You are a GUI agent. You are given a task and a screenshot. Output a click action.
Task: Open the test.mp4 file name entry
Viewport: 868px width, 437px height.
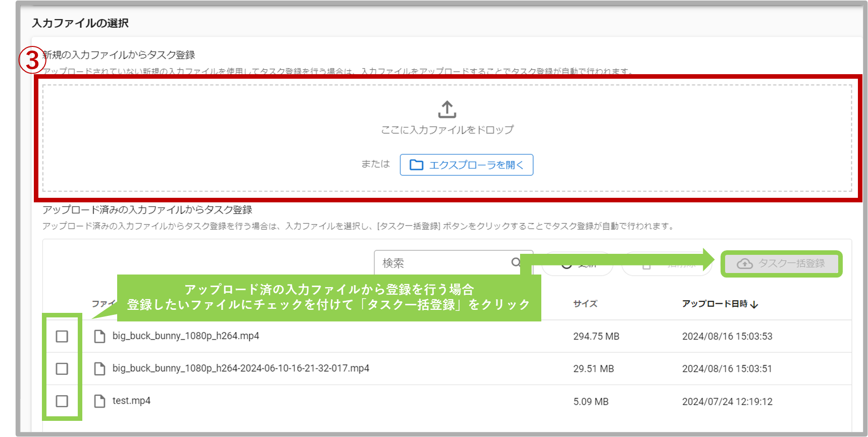click(x=131, y=401)
